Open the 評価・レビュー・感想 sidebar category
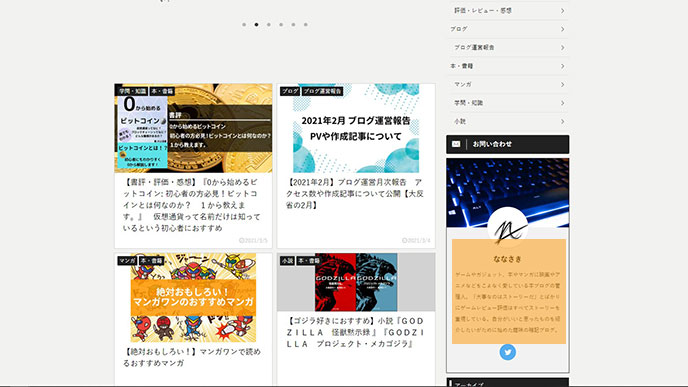 (x=509, y=11)
